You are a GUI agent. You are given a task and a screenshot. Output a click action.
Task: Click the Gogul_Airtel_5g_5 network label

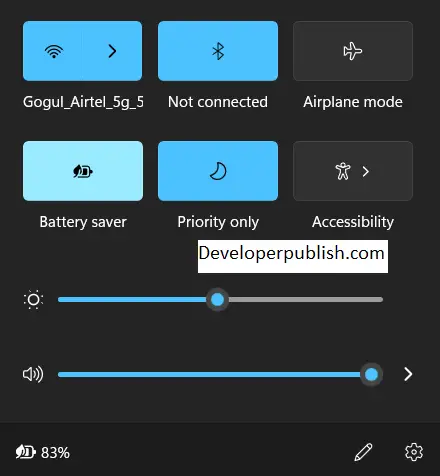pos(83,102)
